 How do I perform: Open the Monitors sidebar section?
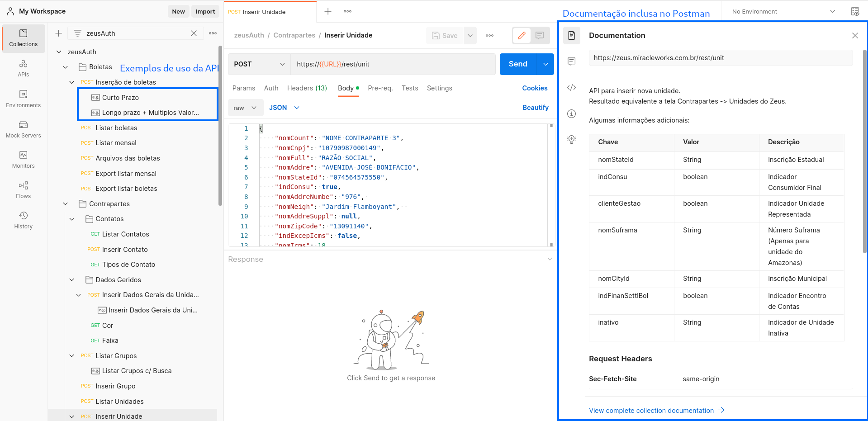[24, 160]
